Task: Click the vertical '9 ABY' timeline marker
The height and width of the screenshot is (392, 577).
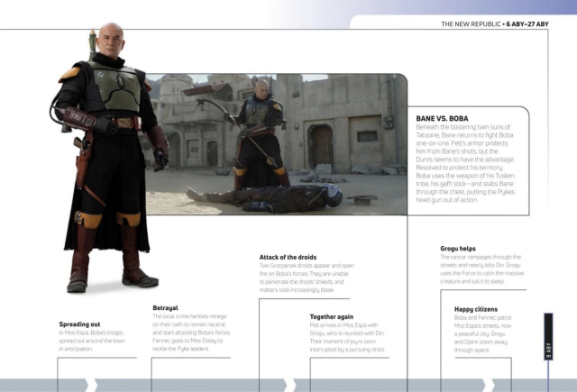Action: click(x=548, y=336)
